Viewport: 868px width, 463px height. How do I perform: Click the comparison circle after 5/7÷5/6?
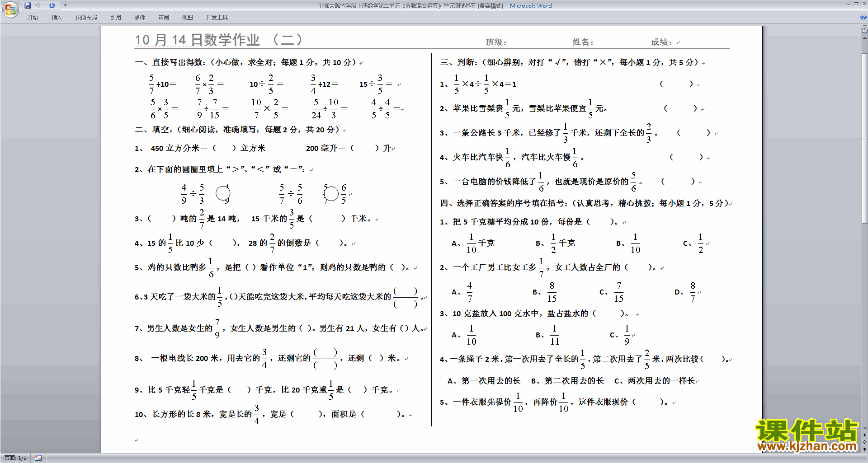pos(331,194)
